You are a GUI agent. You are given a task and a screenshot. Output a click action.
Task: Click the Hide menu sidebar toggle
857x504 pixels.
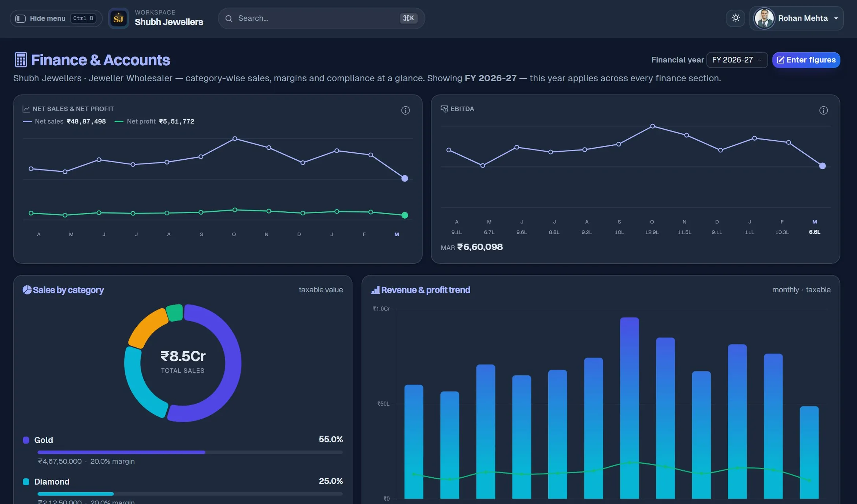tap(56, 18)
